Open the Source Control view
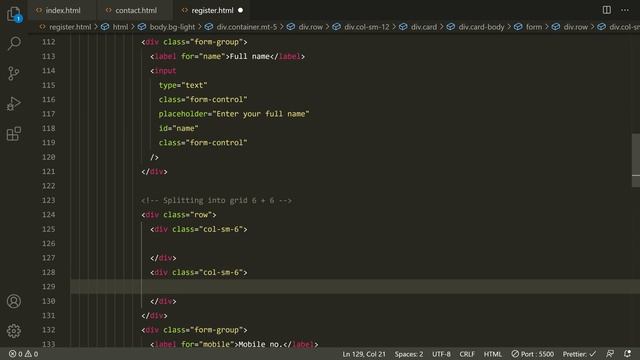The width and height of the screenshot is (640, 360). 14,73
